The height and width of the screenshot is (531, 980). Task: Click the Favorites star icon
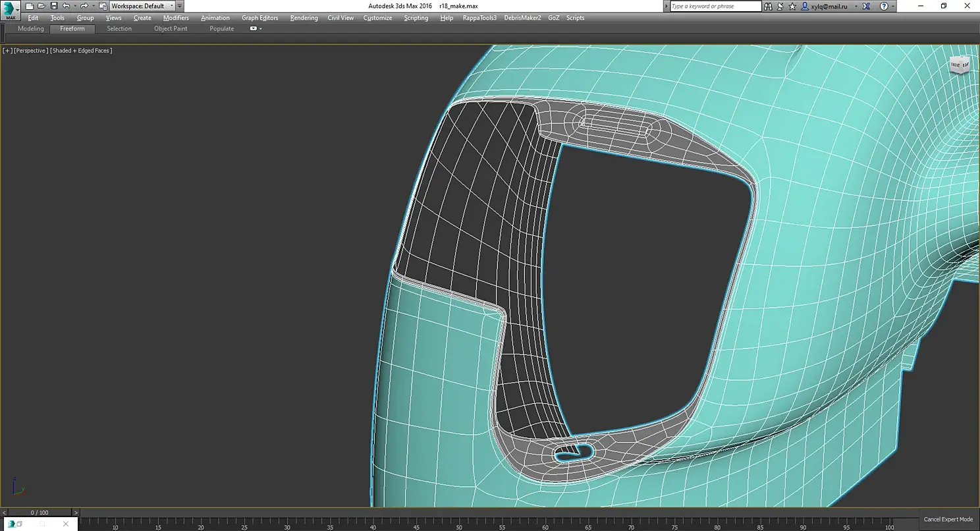[792, 6]
